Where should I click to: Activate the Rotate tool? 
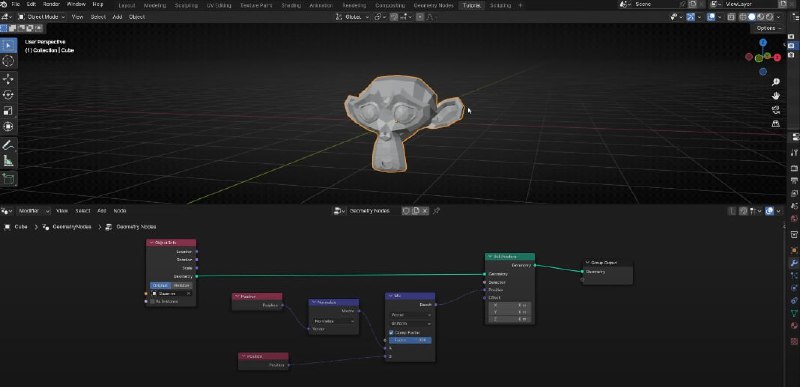(x=8, y=95)
